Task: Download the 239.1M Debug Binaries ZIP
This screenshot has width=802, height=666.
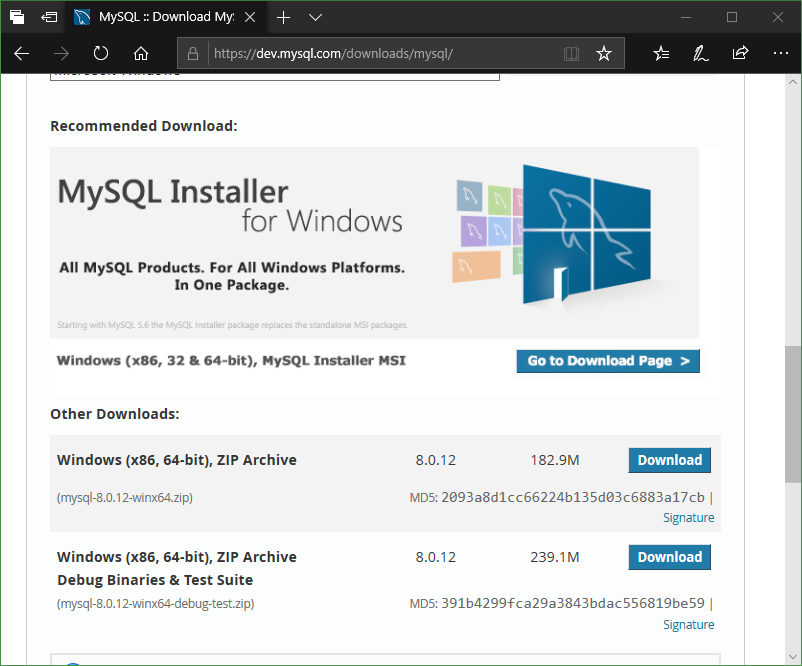Action: point(670,557)
